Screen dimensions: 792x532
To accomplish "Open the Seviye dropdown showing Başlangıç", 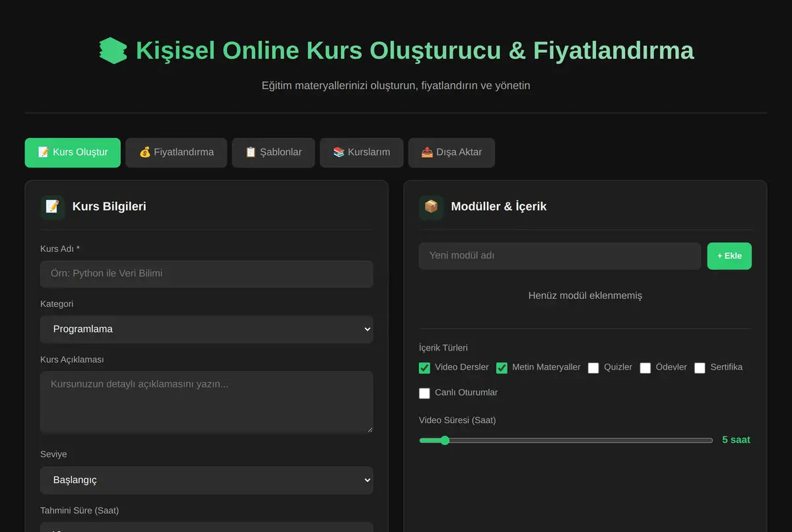I will (x=207, y=480).
